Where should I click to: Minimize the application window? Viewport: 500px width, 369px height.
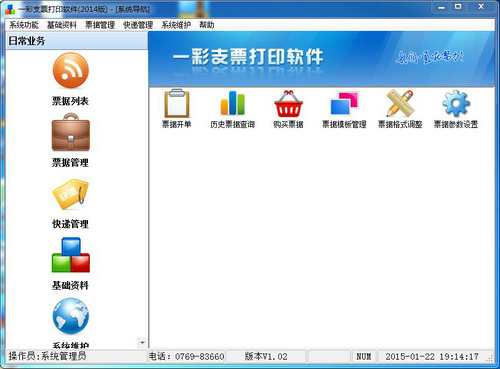pyautogui.click(x=442, y=7)
